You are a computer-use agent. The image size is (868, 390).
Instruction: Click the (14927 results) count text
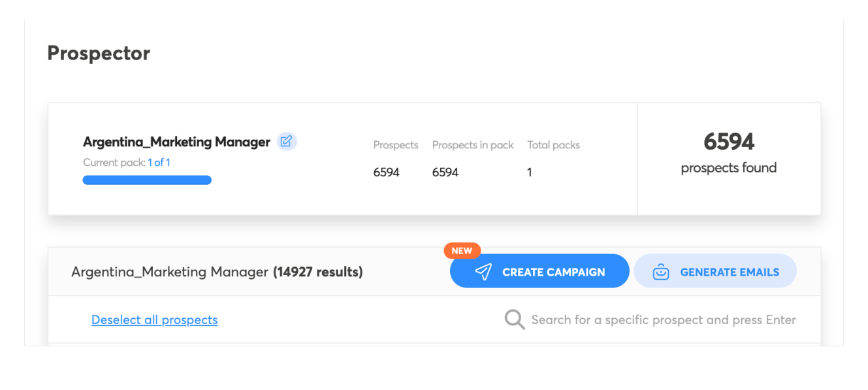(318, 272)
